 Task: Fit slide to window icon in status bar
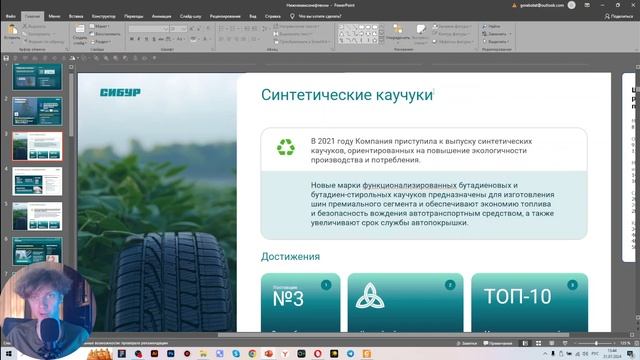(x=636, y=343)
